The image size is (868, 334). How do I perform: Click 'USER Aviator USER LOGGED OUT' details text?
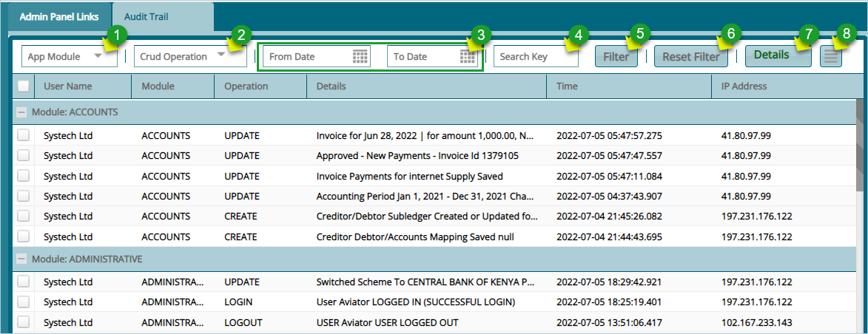click(388, 322)
